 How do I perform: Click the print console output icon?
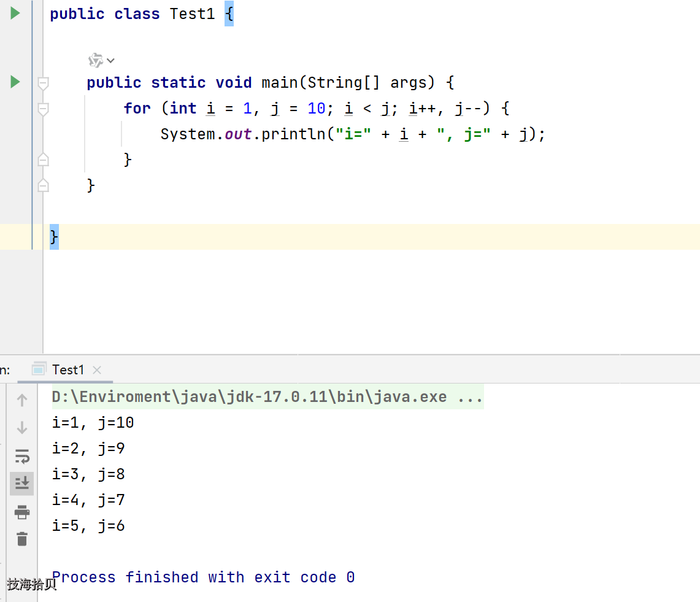[22, 512]
